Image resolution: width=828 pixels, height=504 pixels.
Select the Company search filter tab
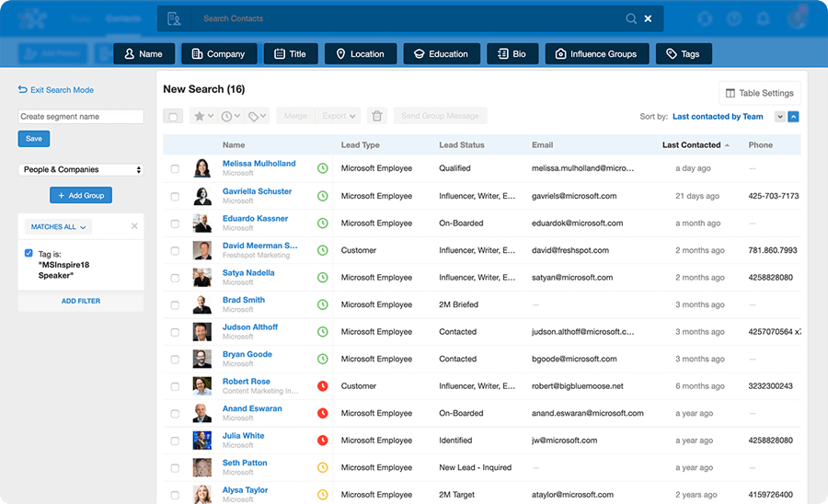tap(219, 54)
